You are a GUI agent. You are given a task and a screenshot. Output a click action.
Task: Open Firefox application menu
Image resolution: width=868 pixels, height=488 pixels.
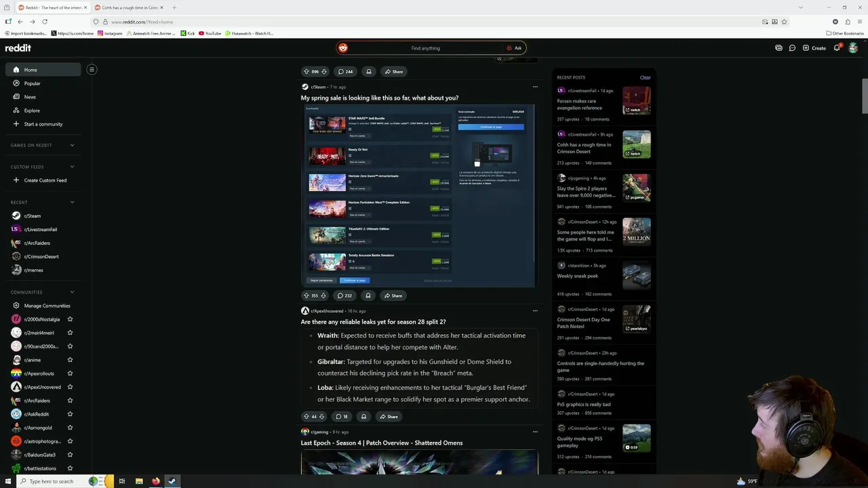pyautogui.click(x=860, y=22)
